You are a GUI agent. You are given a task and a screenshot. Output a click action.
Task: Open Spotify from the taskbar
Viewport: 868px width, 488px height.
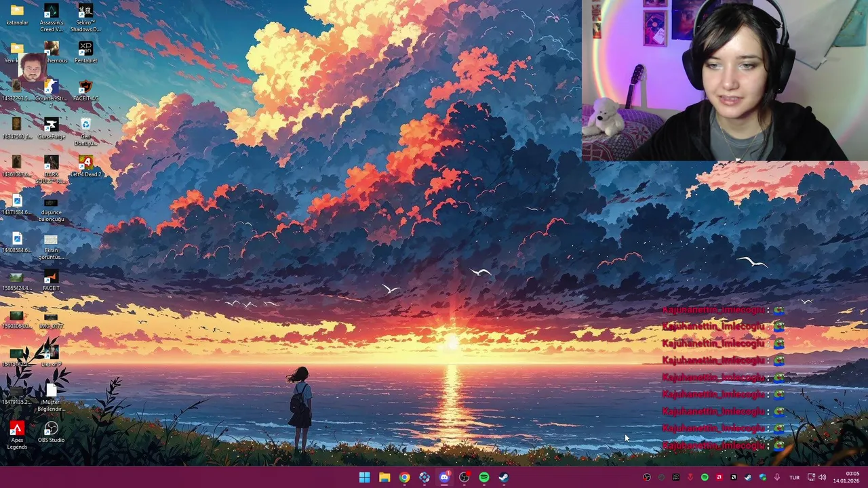484,477
